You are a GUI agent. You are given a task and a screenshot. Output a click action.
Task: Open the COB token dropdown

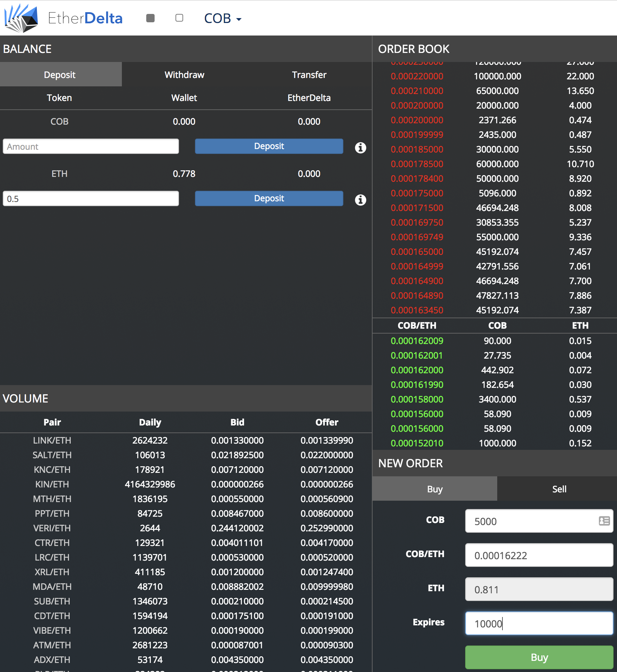tap(223, 18)
